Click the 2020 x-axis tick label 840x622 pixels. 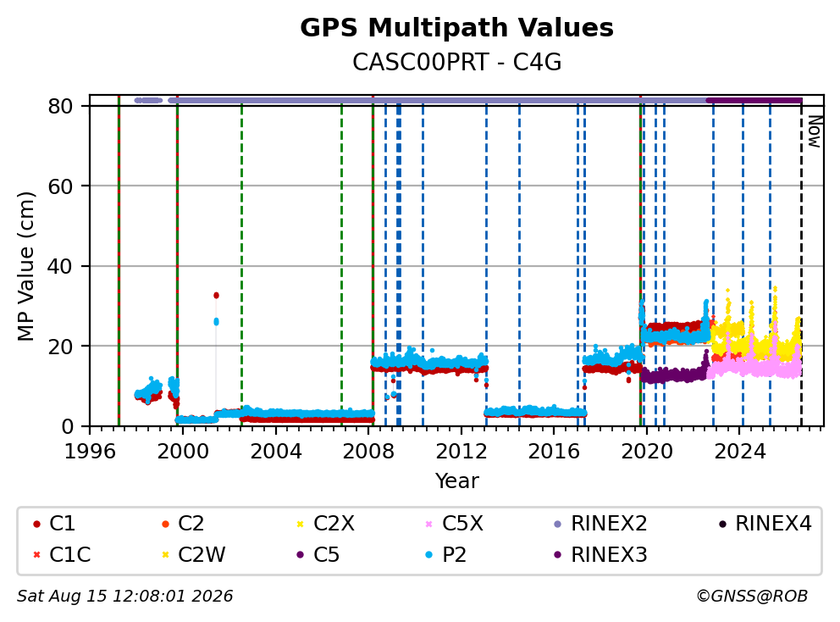[x=647, y=452]
